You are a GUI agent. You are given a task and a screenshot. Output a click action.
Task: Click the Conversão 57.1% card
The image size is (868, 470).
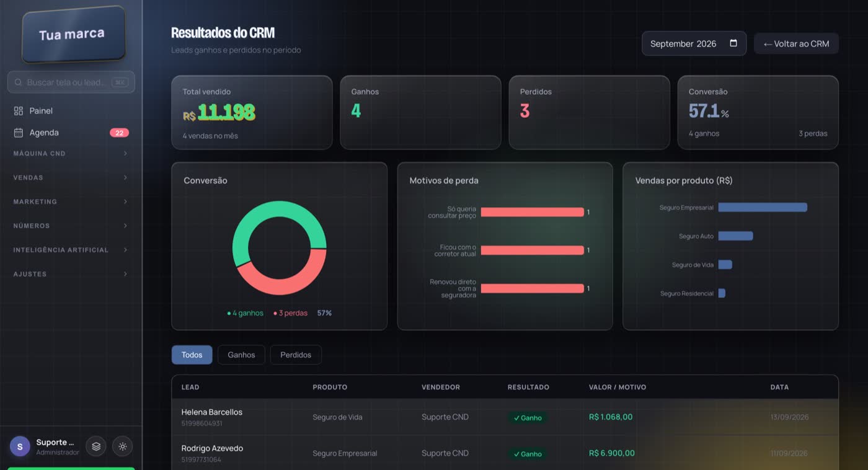758,112
